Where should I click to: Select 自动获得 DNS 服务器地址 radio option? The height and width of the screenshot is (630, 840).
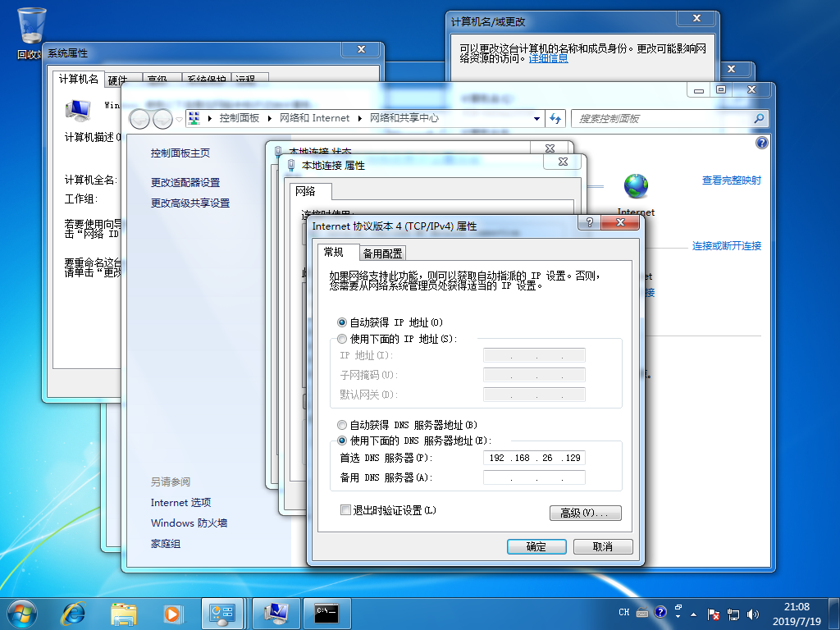(x=343, y=425)
